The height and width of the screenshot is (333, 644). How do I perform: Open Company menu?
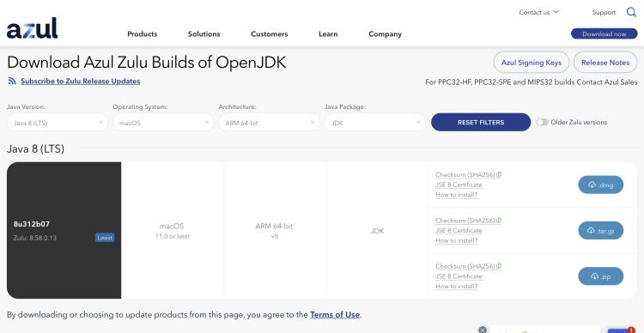tap(386, 34)
